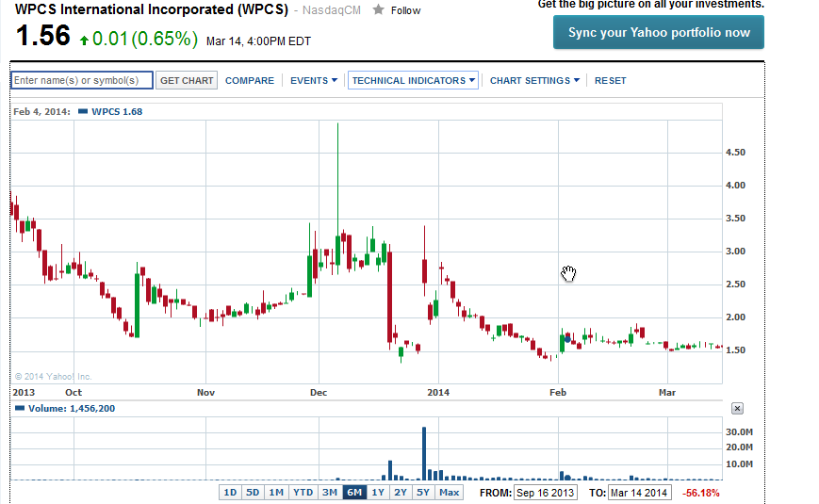Close the Volume panel with X
This screenshot has width=819, height=504.
point(737,409)
